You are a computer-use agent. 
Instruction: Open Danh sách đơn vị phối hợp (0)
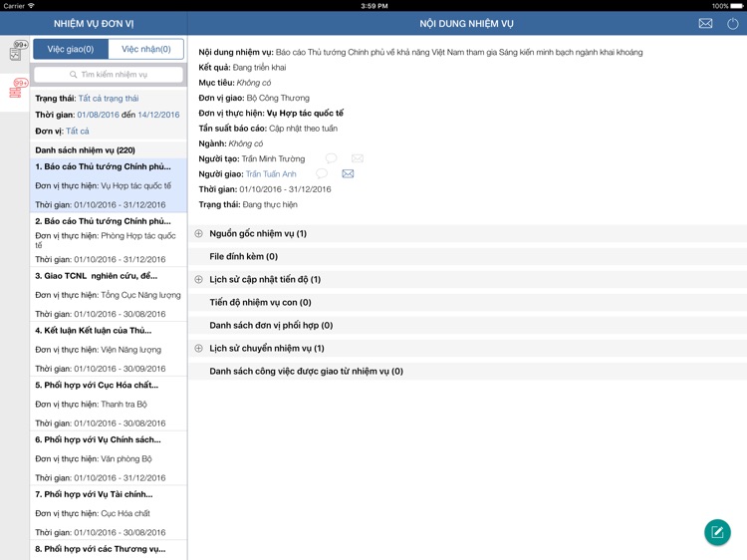[x=468, y=325]
